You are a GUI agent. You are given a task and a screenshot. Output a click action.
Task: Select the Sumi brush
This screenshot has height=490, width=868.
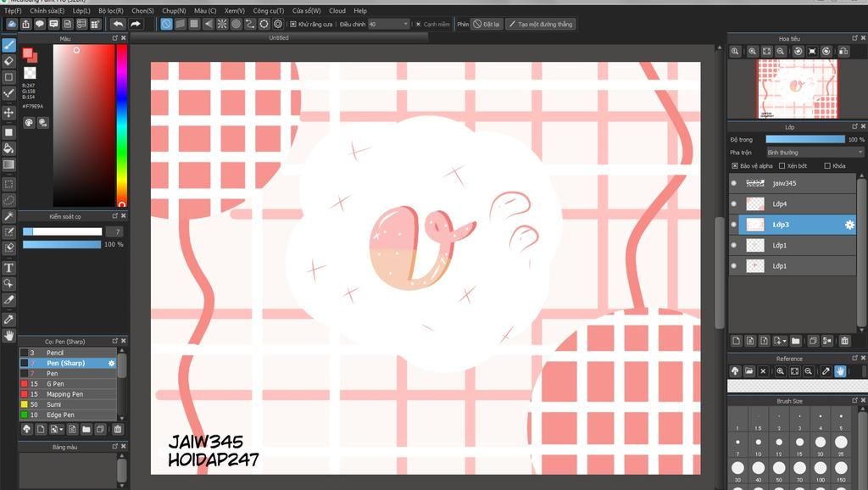[68, 404]
